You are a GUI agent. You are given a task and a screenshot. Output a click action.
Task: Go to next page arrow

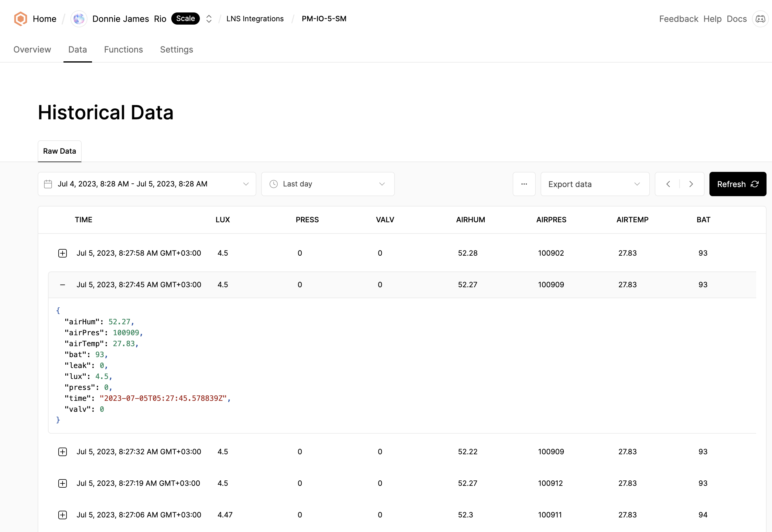click(x=691, y=184)
